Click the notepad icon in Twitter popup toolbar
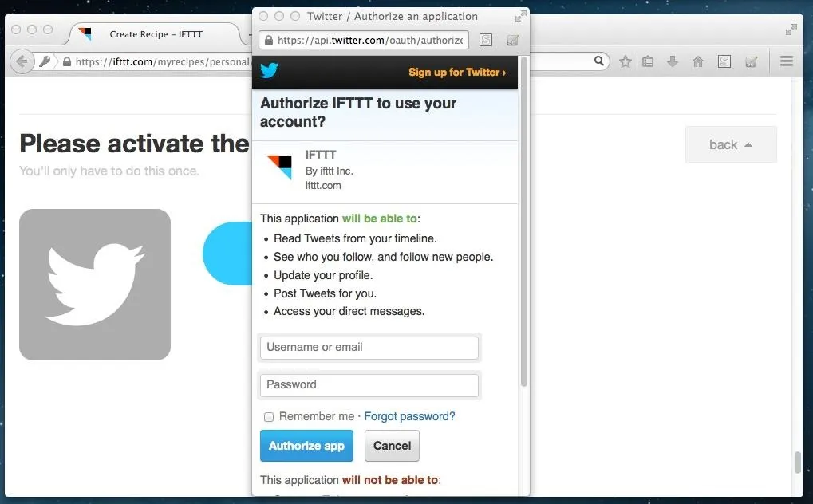The height and width of the screenshot is (504, 813). tap(512, 40)
